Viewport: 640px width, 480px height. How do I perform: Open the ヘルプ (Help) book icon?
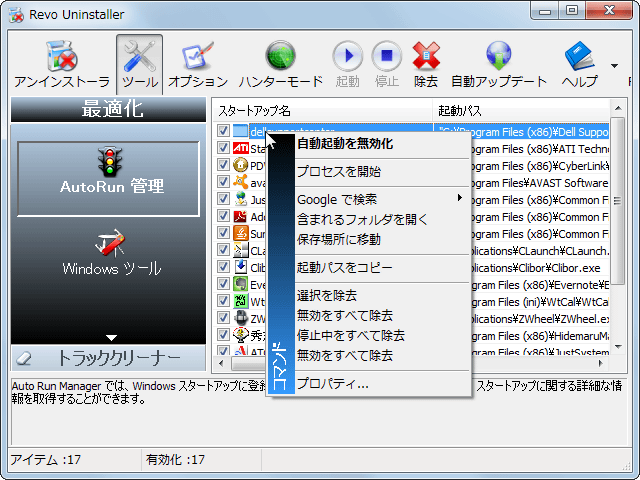click(x=580, y=64)
